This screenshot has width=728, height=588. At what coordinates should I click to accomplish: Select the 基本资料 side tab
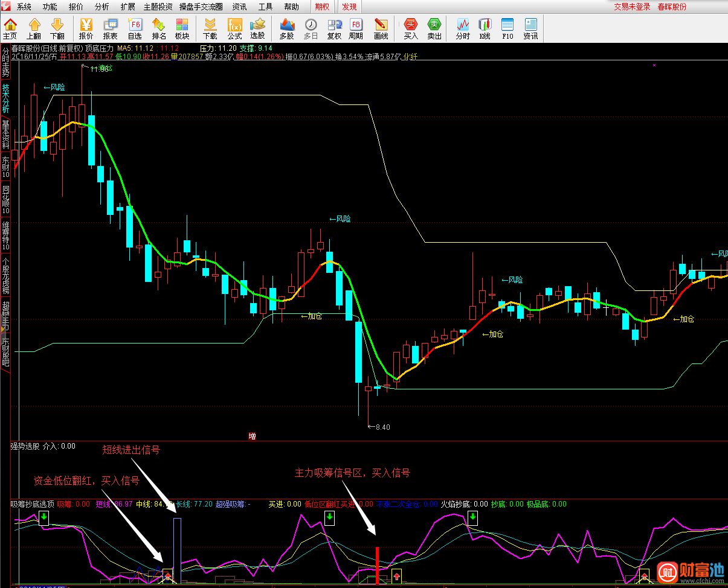click(x=5, y=135)
